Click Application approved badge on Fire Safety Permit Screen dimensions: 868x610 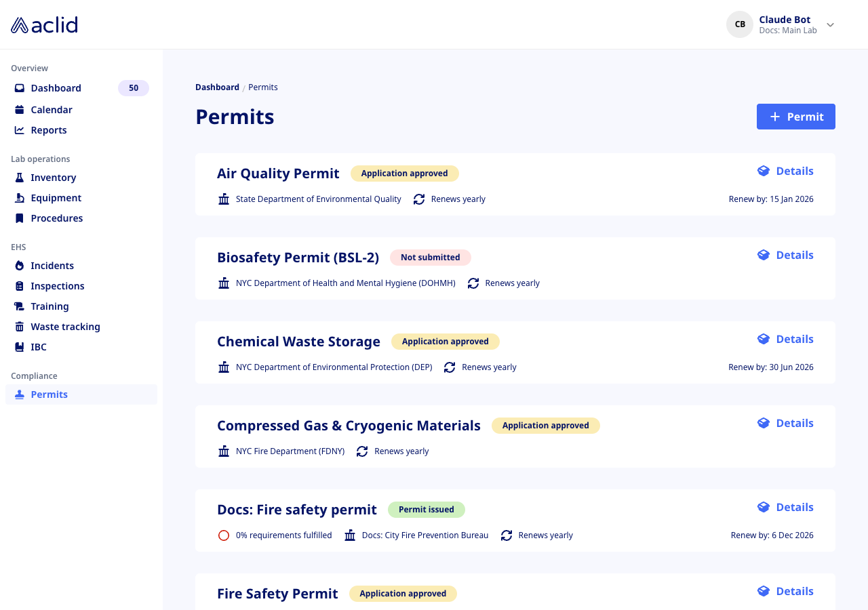click(403, 594)
